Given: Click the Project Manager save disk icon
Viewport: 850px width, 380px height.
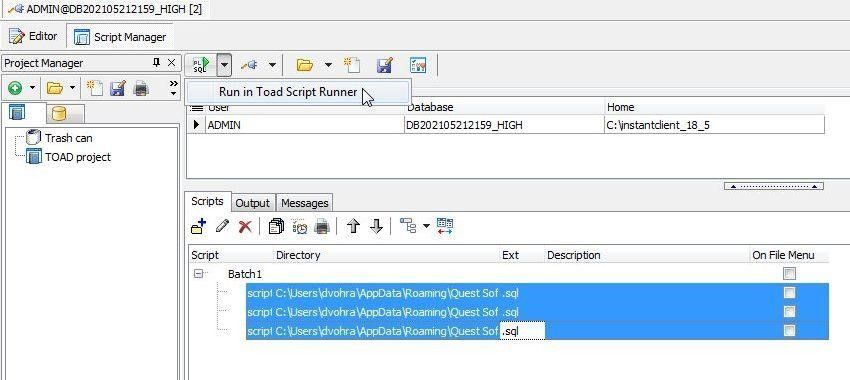Looking at the screenshot, I should pos(118,88).
